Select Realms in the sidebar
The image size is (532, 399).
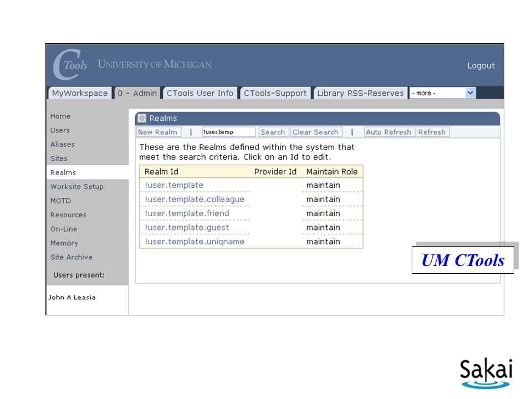[63, 173]
